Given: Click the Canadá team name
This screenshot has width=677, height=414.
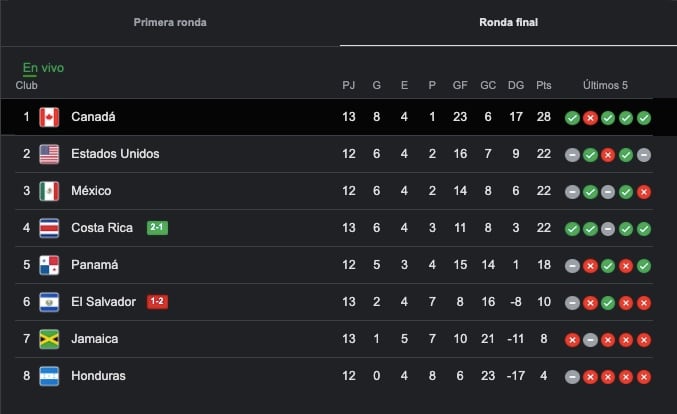Looking at the screenshot, I should (x=93, y=117).
